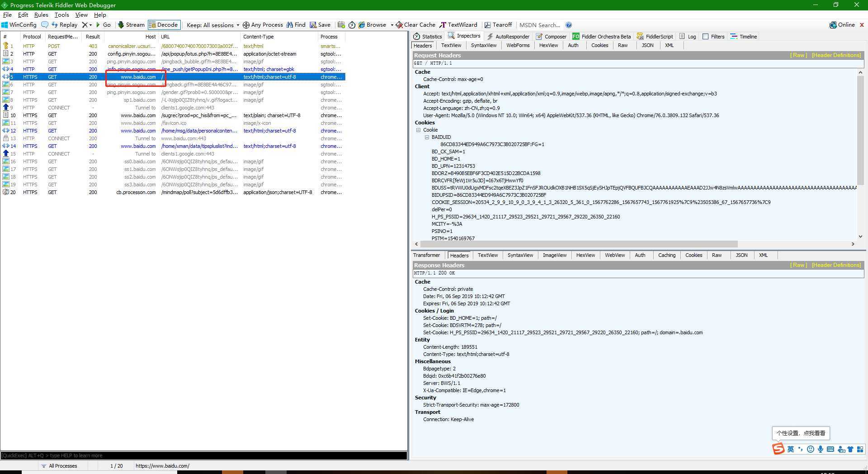The width and height of the screenshot is (868, 474).
Task: Sort sessions by Protocol column
Action: [x=32, y=37]
